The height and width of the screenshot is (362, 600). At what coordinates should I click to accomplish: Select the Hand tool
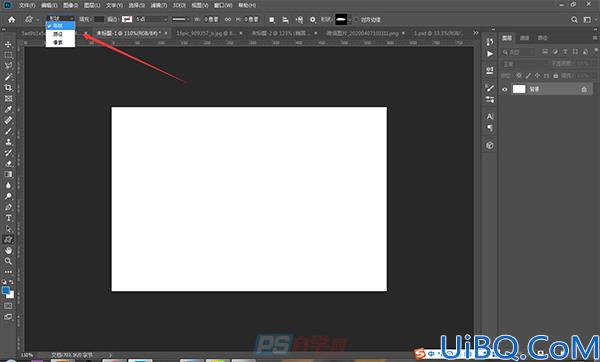click(x=8, y=251)
